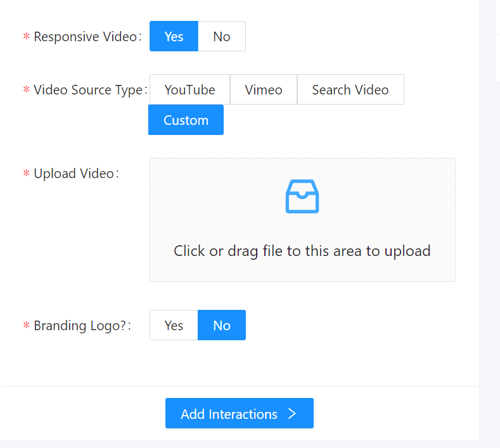Click the red asterisk beside Branding Logo
This screenshot has height=448, width=500.
pyautogui.click(x=27, y=326)
